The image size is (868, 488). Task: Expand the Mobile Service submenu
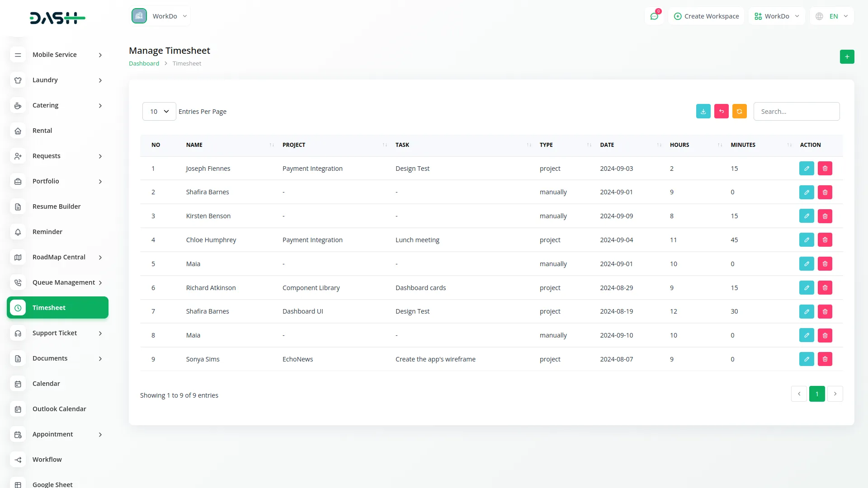click(x=99, y=55)
